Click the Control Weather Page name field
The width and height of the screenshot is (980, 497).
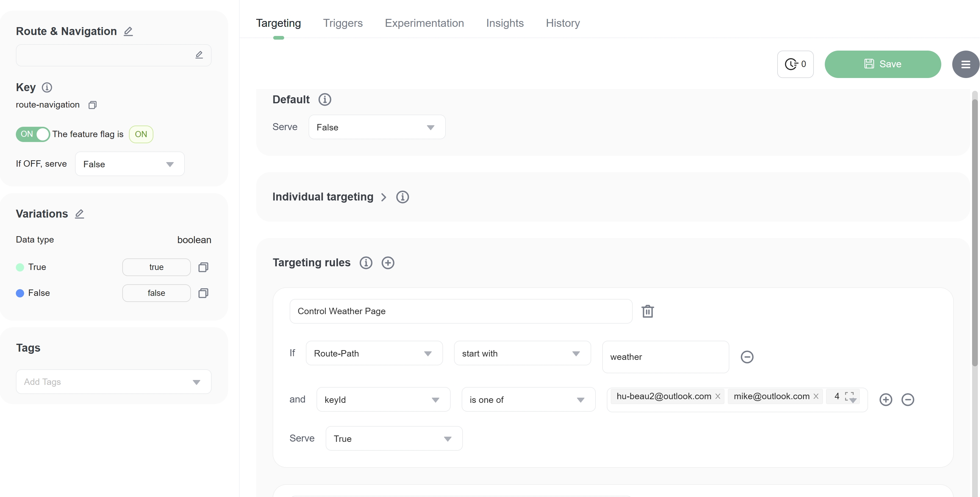click(461, 311)
